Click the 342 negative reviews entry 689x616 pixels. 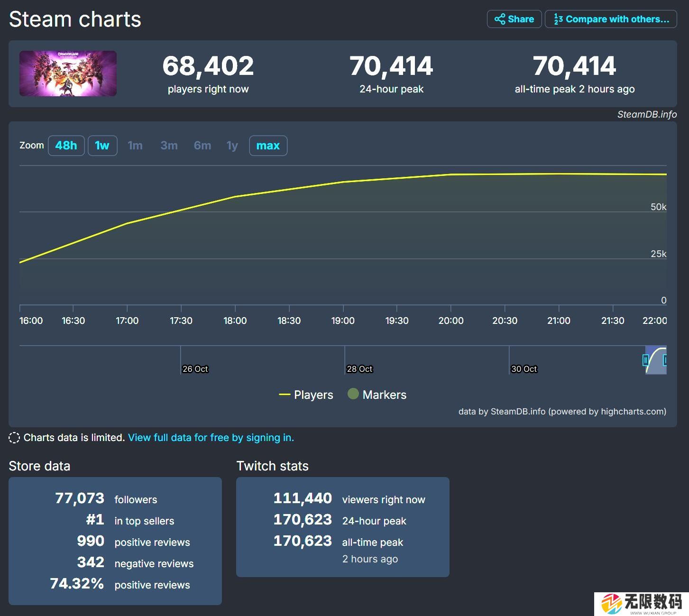click(136, 562)
